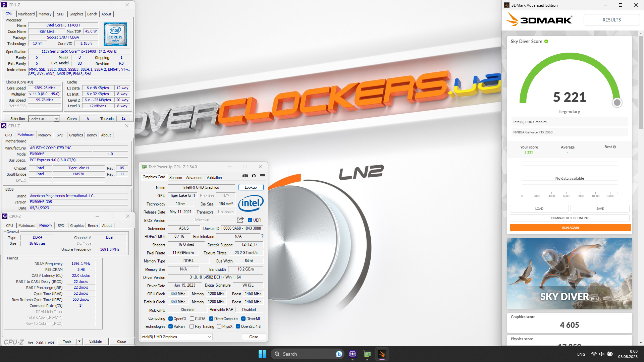Switch to the Advanced tab in GPU-Z
644x362 pixels.
[x=194, y=178]
